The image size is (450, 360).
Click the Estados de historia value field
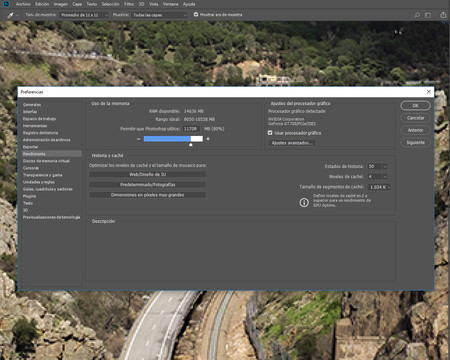[375, 166]
